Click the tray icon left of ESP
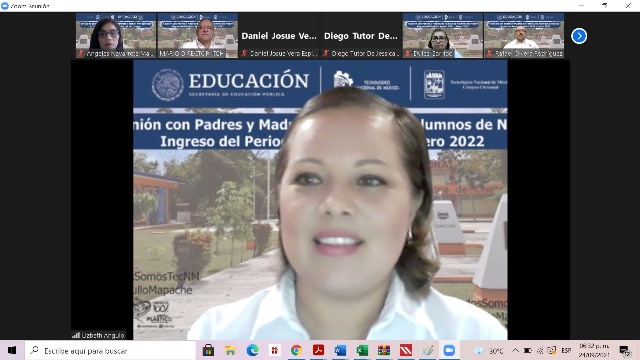640x360 pixels. click(x=552, y=351)
